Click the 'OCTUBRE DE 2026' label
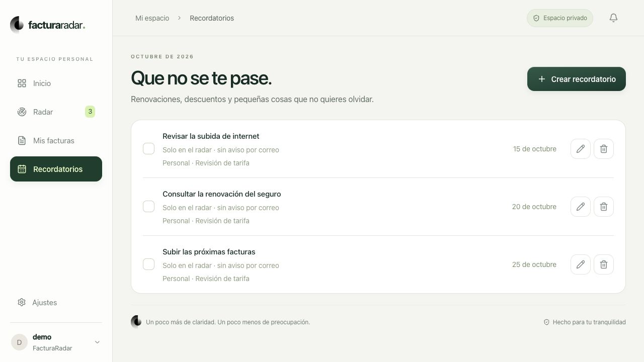644x362 pixels. 162,57
